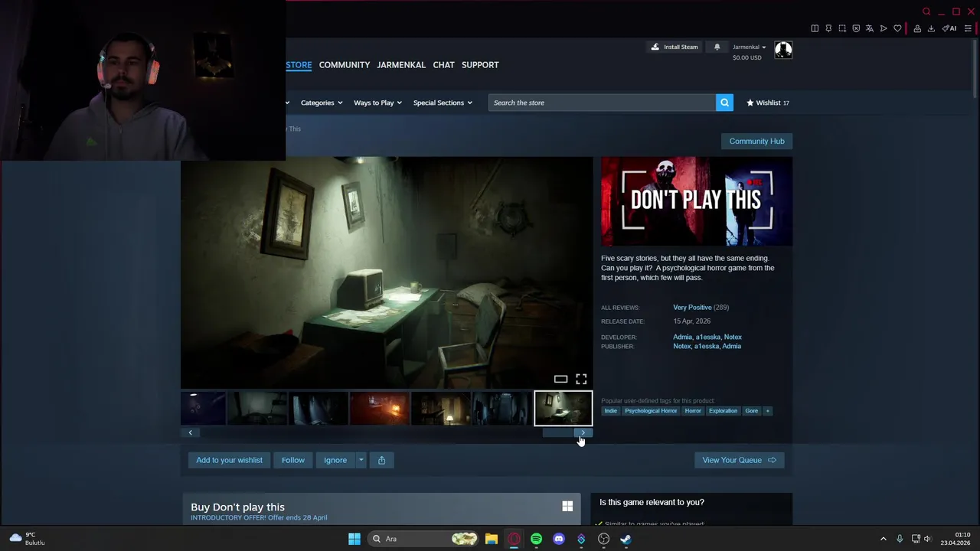Open the Community Hub button
This screenshot has width=980, height=551.
(x=756, y=141)
